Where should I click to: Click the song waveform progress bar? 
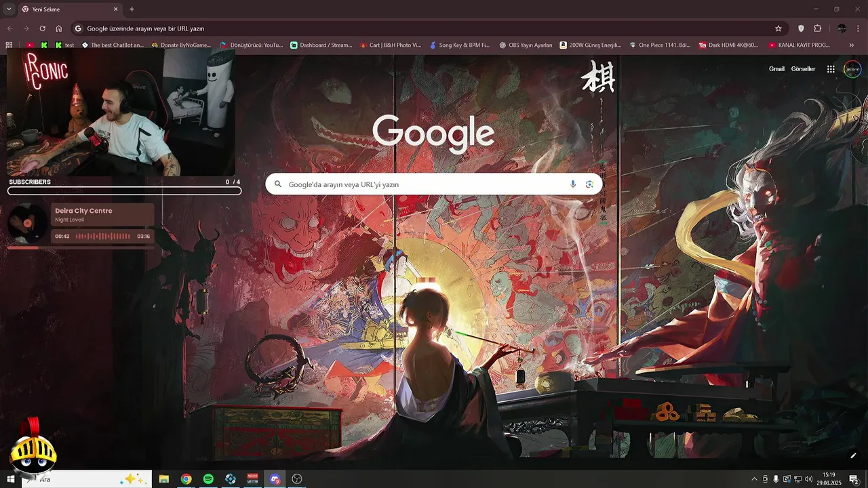click(103, 237)
